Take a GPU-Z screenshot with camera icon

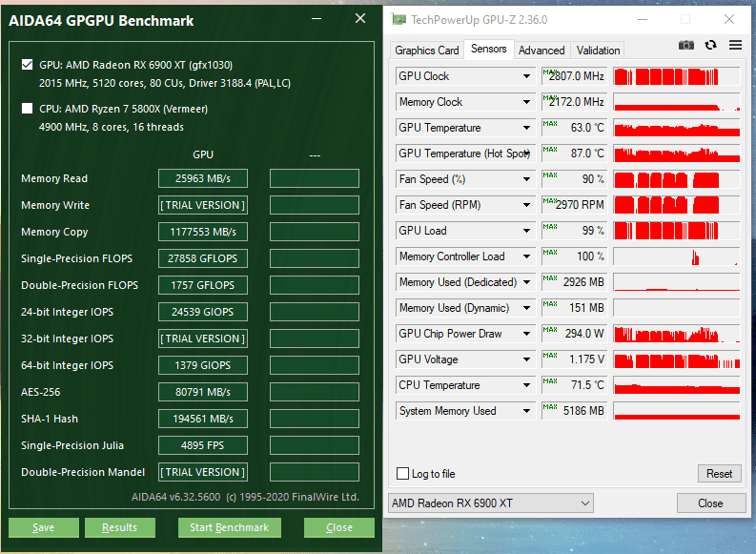coord(686,46)
